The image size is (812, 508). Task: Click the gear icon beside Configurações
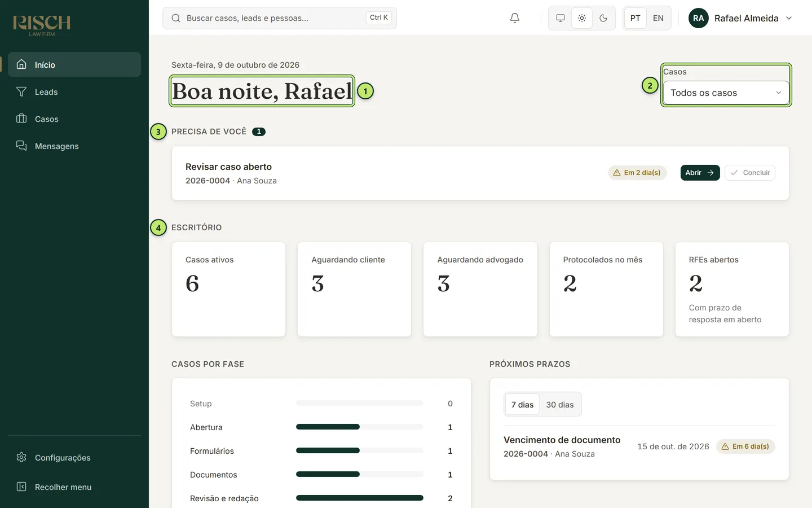(x=21, y=457)
